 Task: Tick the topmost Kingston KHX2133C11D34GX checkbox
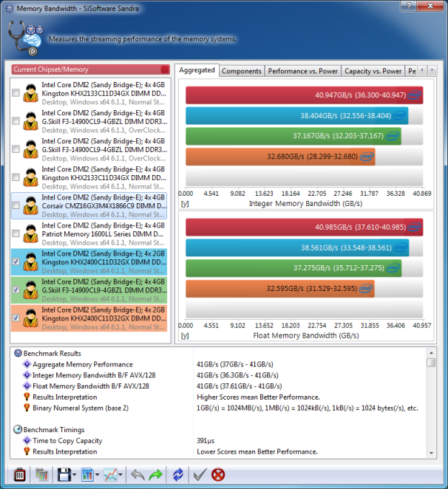[x=16, y=92]
